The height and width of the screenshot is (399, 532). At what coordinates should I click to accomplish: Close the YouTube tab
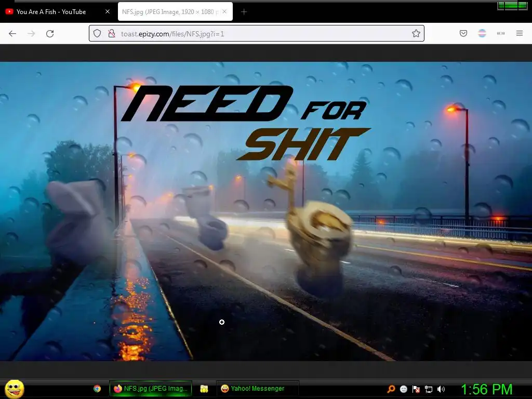108,11
